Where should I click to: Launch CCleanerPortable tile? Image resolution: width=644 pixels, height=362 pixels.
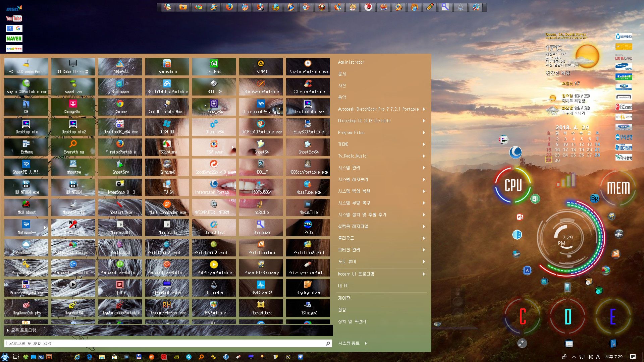308,86
